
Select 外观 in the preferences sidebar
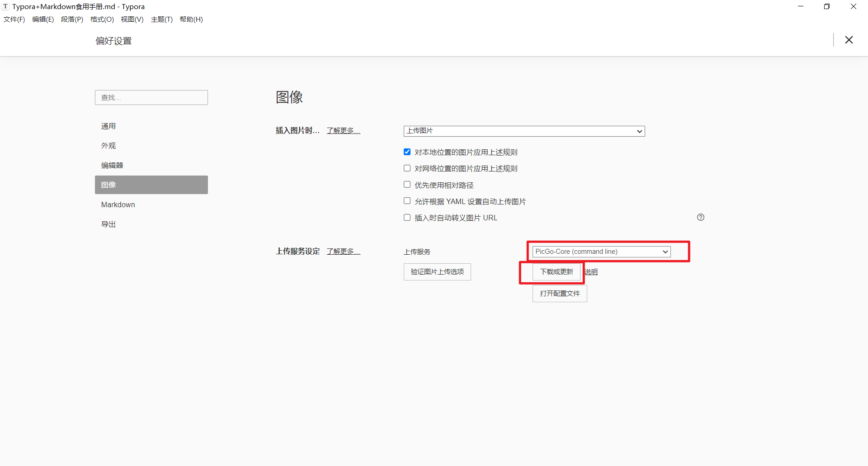click(x=151, y=146)
